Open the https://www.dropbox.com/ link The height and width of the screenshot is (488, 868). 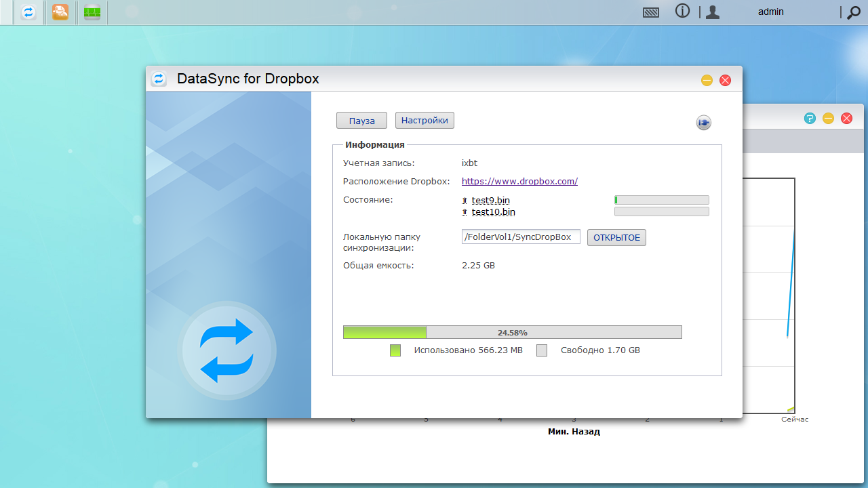519,181
